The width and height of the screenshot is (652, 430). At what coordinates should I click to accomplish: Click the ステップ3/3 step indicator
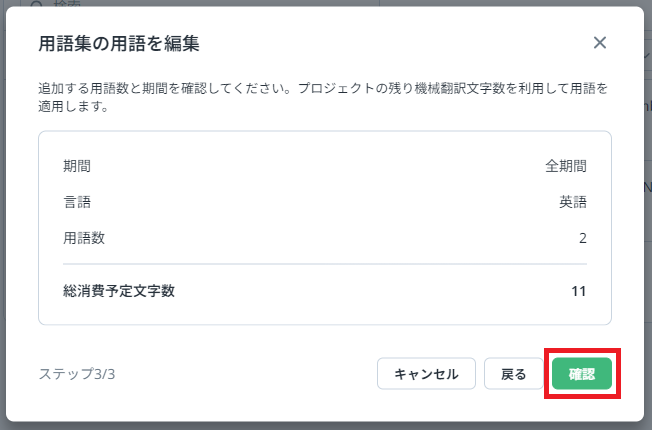point(77,374)
